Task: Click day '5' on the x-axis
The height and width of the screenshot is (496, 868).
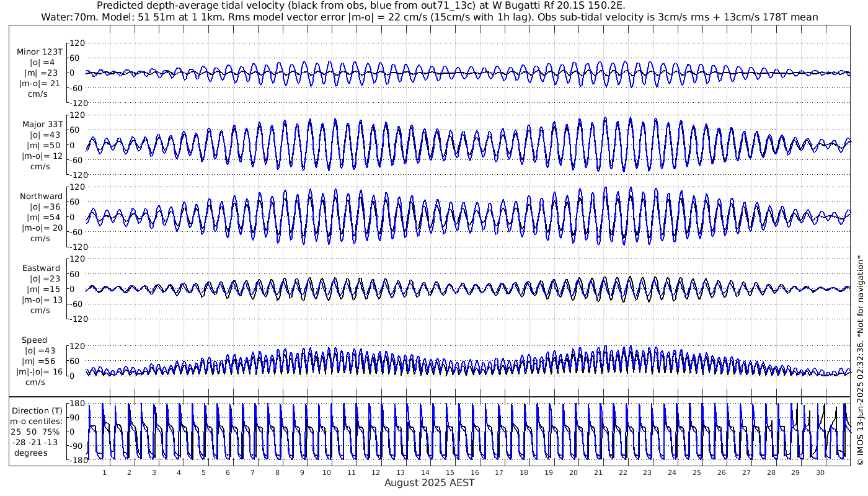Action: 203,472
